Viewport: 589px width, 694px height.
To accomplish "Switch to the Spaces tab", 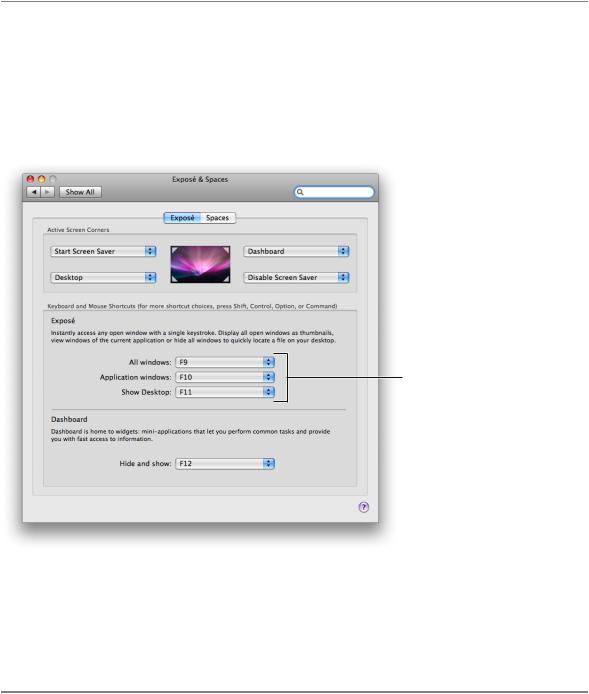I will 217,218.
